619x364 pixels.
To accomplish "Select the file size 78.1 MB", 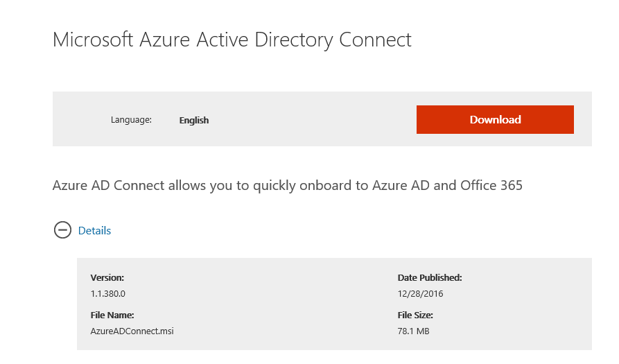I will pos(413,331).
